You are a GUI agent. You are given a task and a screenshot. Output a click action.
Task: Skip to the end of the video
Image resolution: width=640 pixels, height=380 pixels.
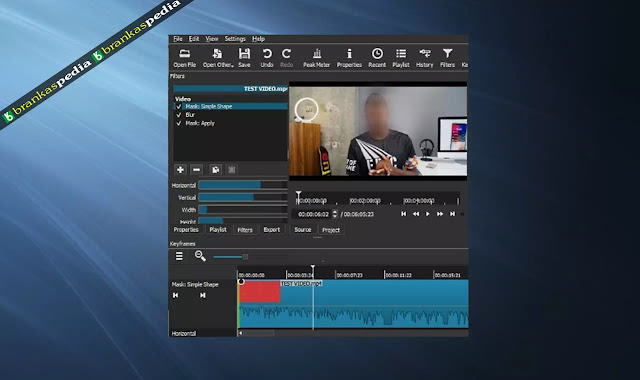point(452,214)
